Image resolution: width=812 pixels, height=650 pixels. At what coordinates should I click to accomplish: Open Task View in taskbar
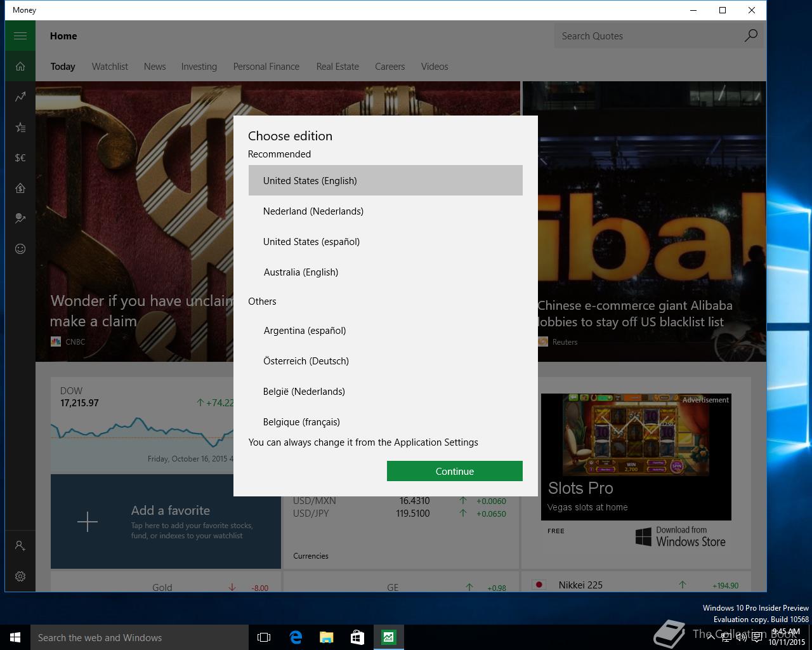tap(264, 637)
